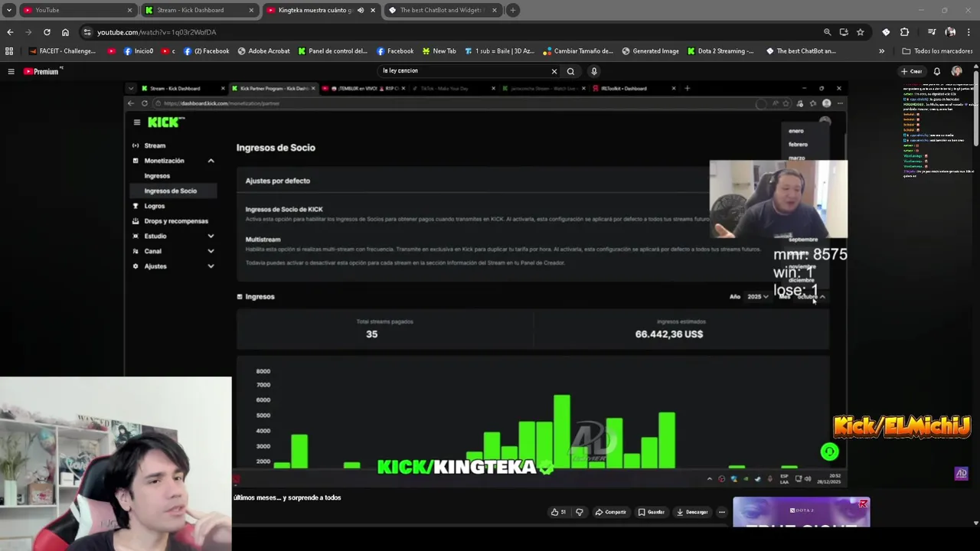Reload the current page
This screenshot has width=980, height=551.
click(x=47, y=32)
